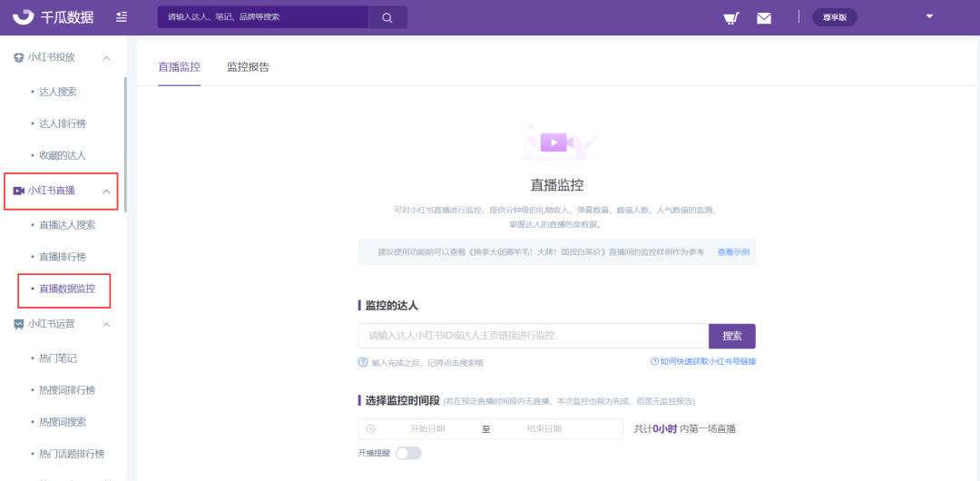980x481 pixels.
Task: Click the purple 搜索 button
Action: point(732,336)
